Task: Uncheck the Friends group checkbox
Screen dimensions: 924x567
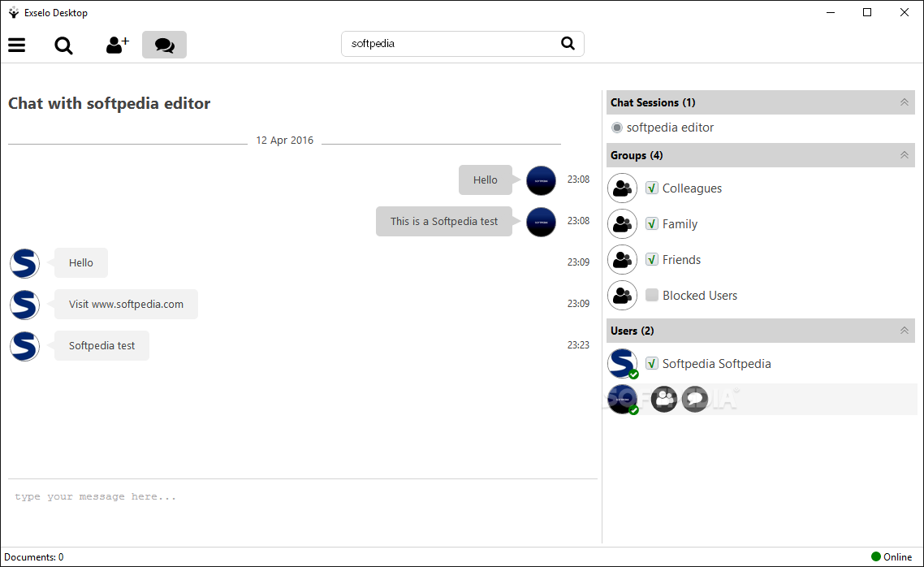Action: [652, 259]
